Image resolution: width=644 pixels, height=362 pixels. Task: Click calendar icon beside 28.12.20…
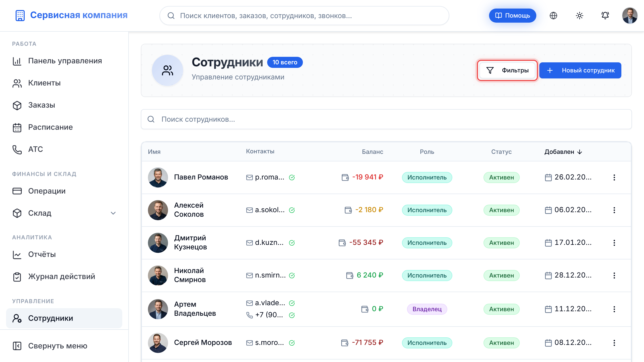tap(548, 276)
